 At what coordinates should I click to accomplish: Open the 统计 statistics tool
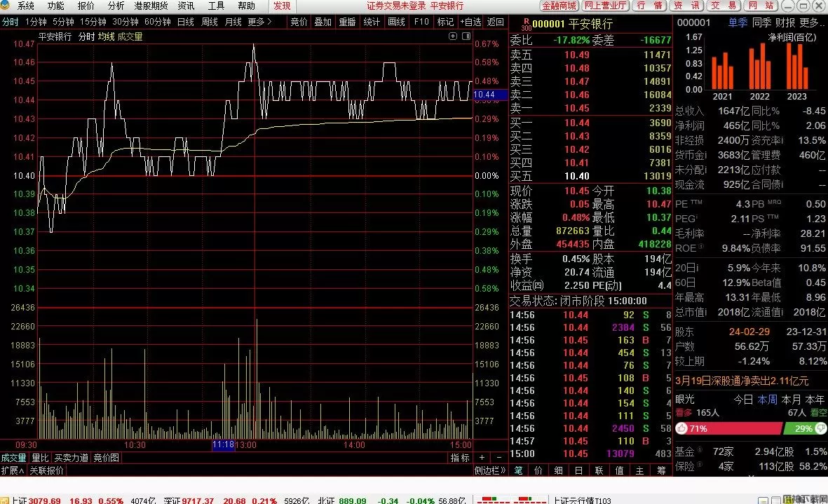(372, 22)
